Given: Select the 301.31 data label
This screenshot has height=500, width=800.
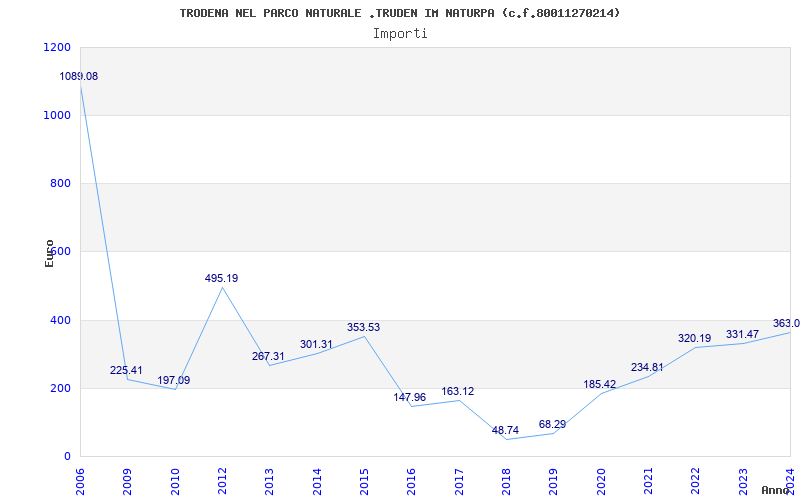Looking at the screenshot, I should 316,344.
